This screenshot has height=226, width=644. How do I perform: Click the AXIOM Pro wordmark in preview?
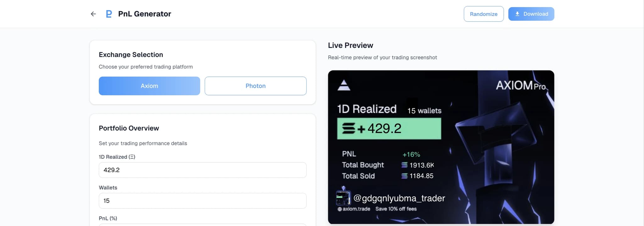click(x=521, y=85)
